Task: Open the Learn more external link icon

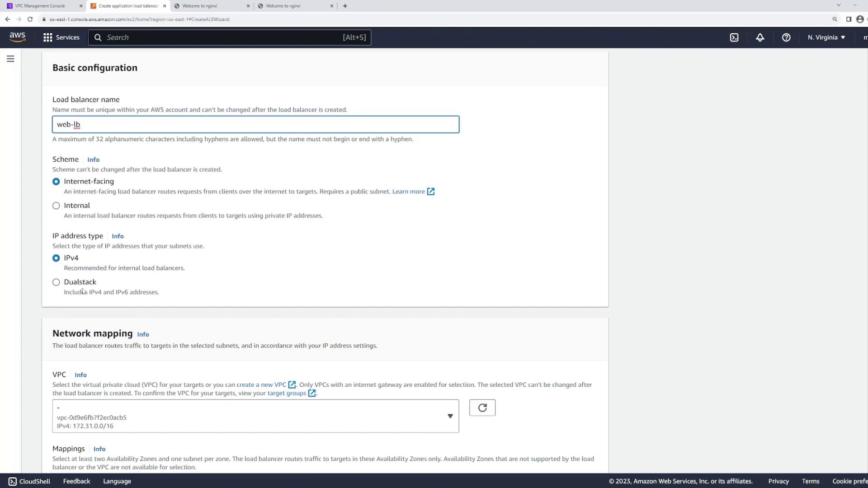Action: coord(431,192)
